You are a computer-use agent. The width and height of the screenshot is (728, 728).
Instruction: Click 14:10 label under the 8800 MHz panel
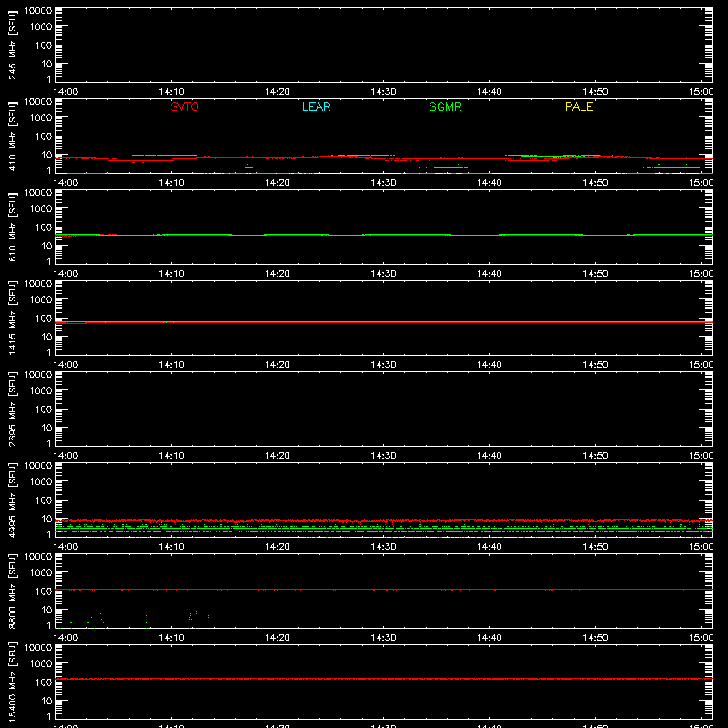tap(171, 638)
